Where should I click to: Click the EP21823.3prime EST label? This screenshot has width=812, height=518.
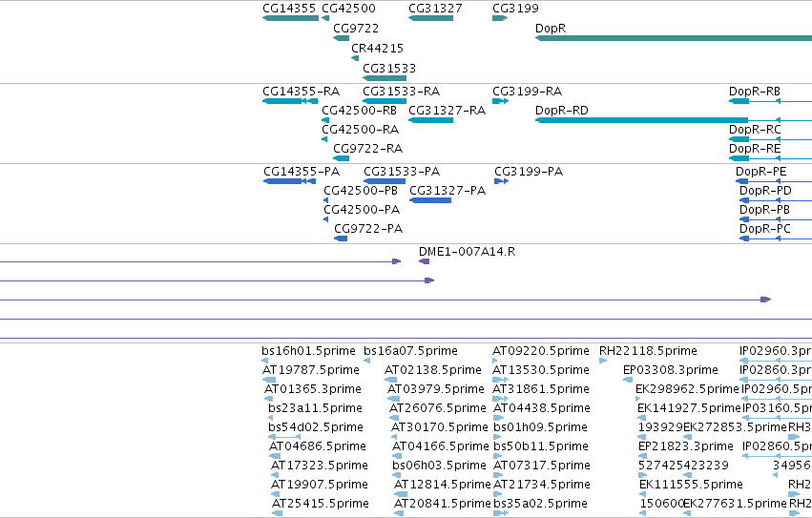coord(686,447)
